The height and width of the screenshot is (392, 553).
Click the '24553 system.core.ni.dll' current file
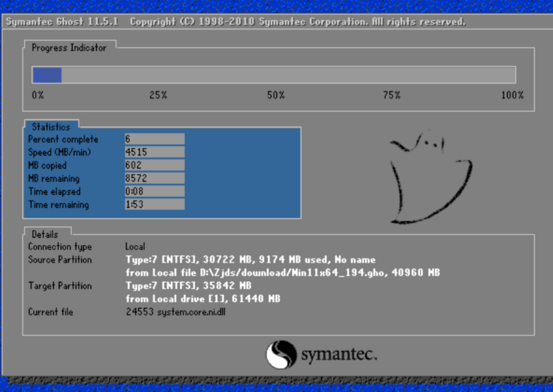tap(176, 312)
